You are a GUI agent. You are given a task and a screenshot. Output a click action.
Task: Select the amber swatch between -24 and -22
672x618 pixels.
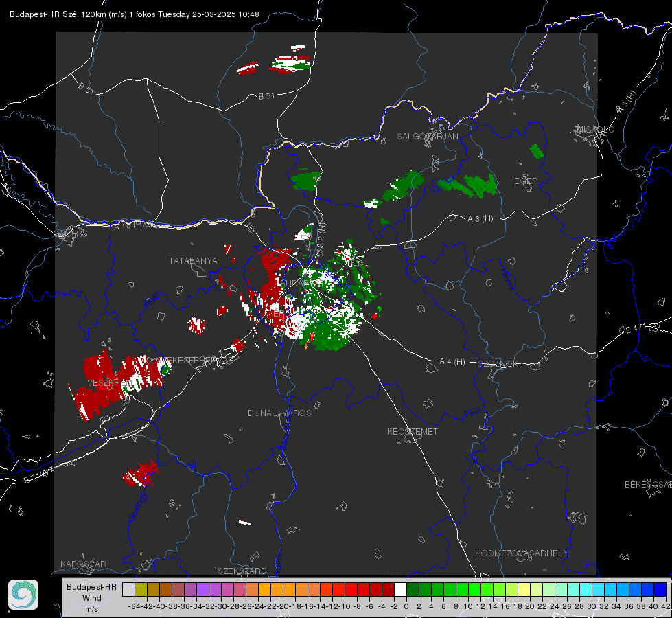coord(264,590)
